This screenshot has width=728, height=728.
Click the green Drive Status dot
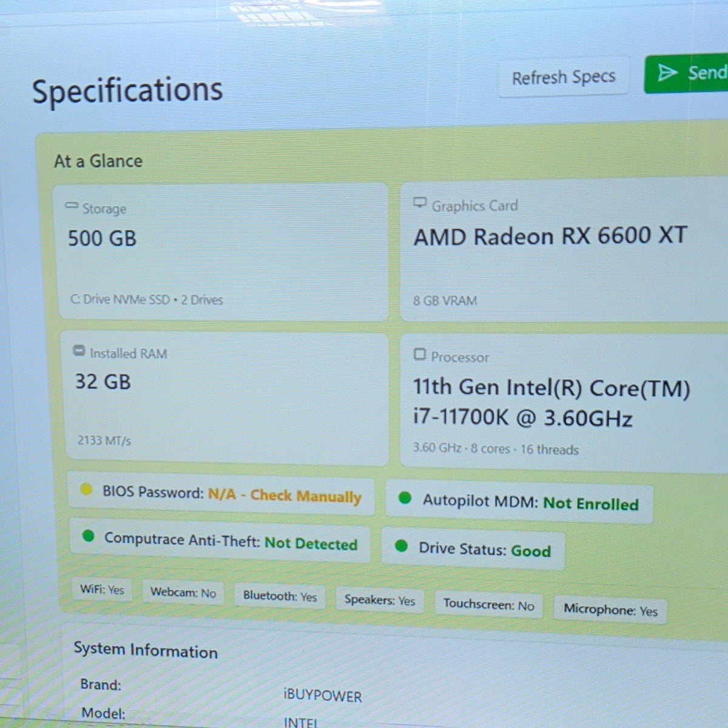click(401, 545)
